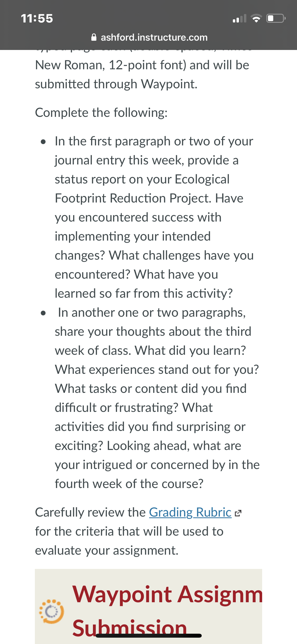
Task: Tap the 11:55 clock in status bar
Action: (x=37, y=19)
